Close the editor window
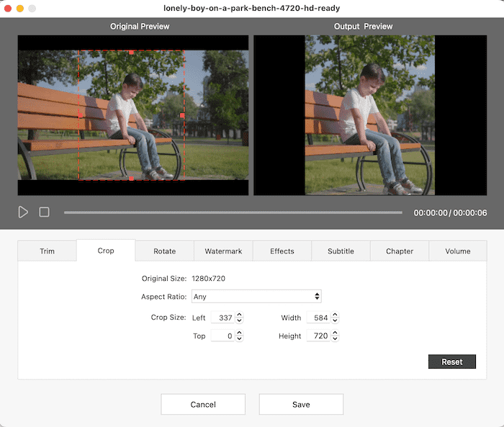 (8, 9)
